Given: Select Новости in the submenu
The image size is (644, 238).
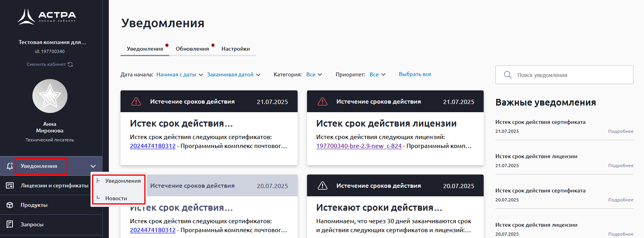Looking at the screenshot, I should [x=116, y=198].
